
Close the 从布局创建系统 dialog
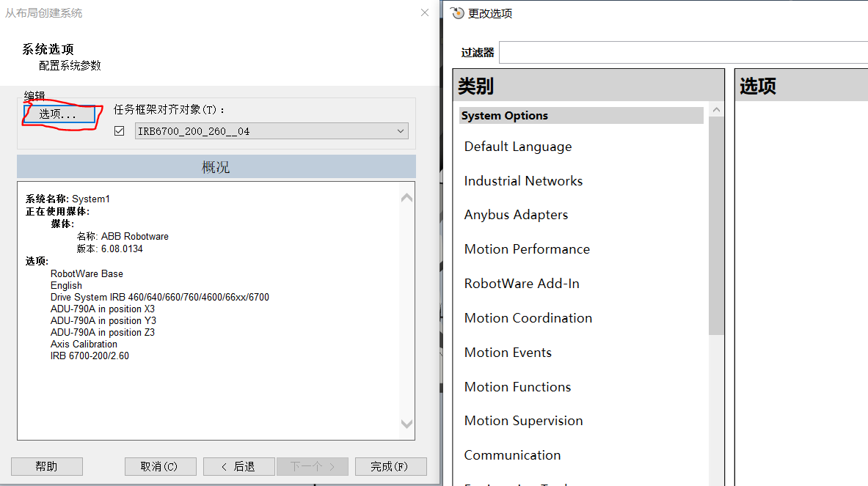(x=425, y=12)
